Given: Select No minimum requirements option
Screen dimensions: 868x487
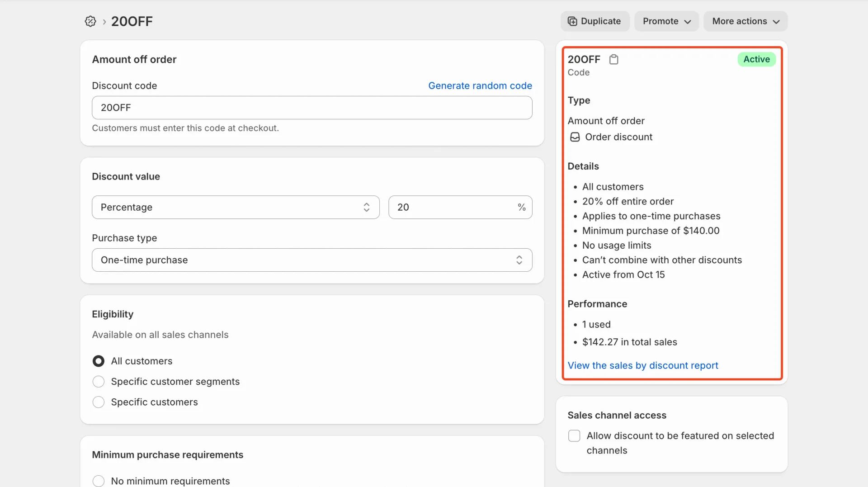Looking at the screenshot, I should pos(99,481).
